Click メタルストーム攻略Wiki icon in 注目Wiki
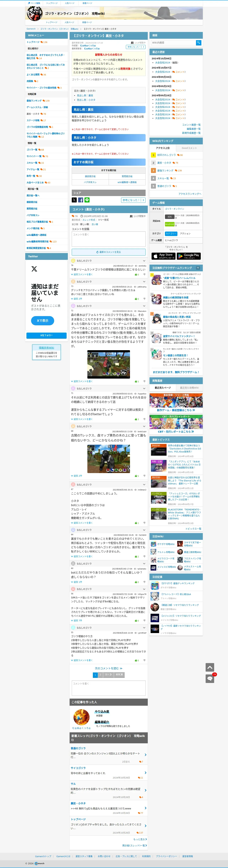 180,568
